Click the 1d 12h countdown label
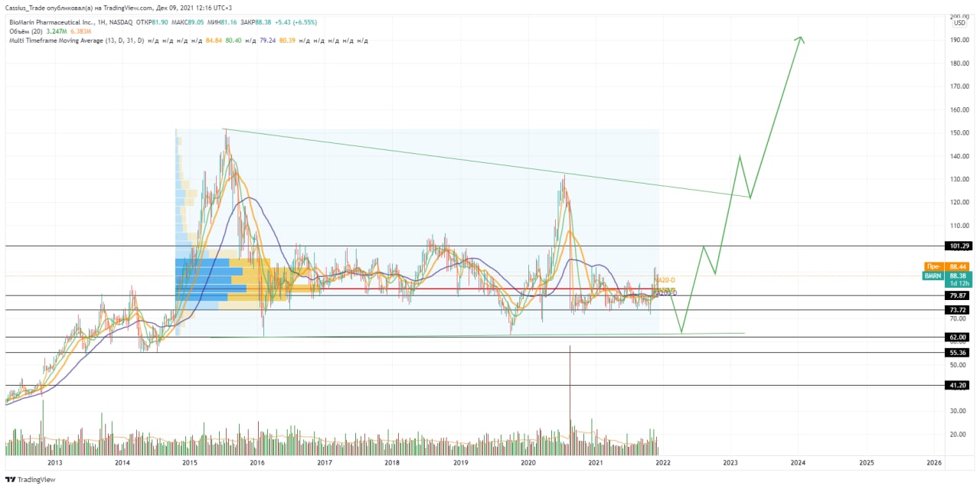Screen dimensions: 980x489 click(x=959, y=283)
